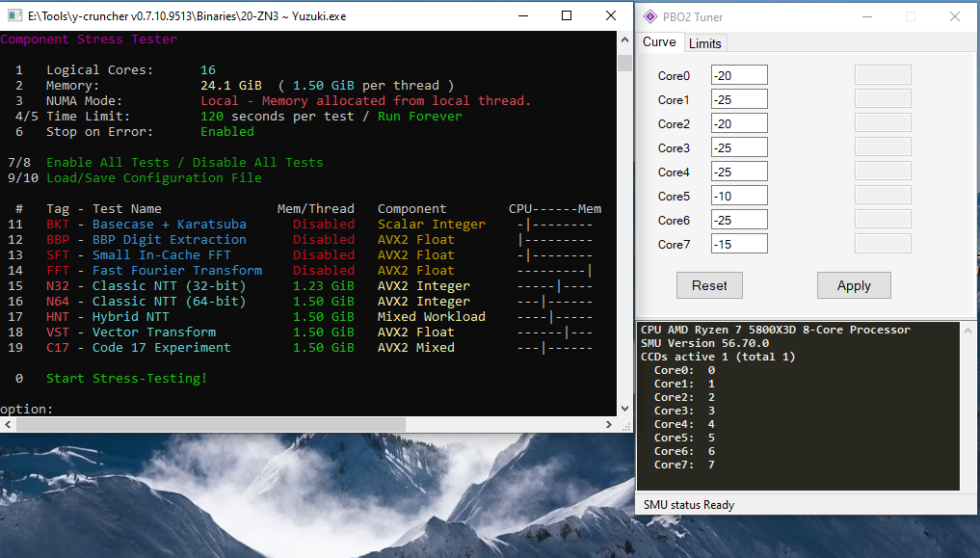Click the console scroll-down arrow
The image size is (980, 558).
pos(624,408)
